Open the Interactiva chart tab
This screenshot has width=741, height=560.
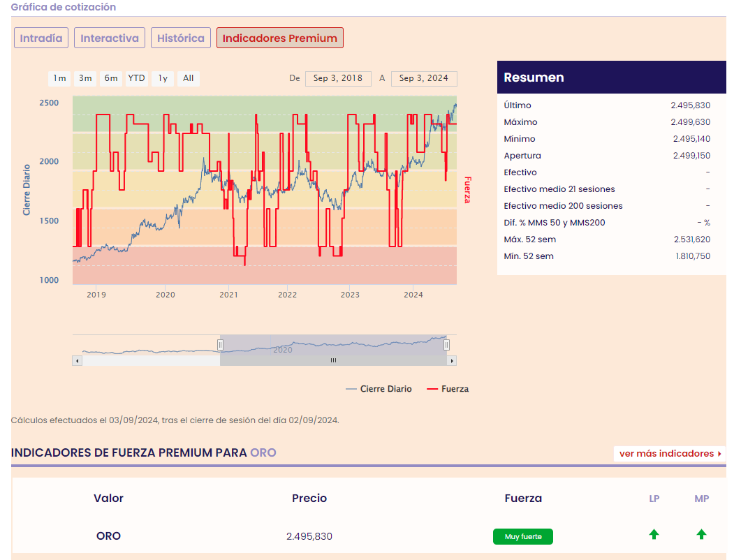coord(110,38)
